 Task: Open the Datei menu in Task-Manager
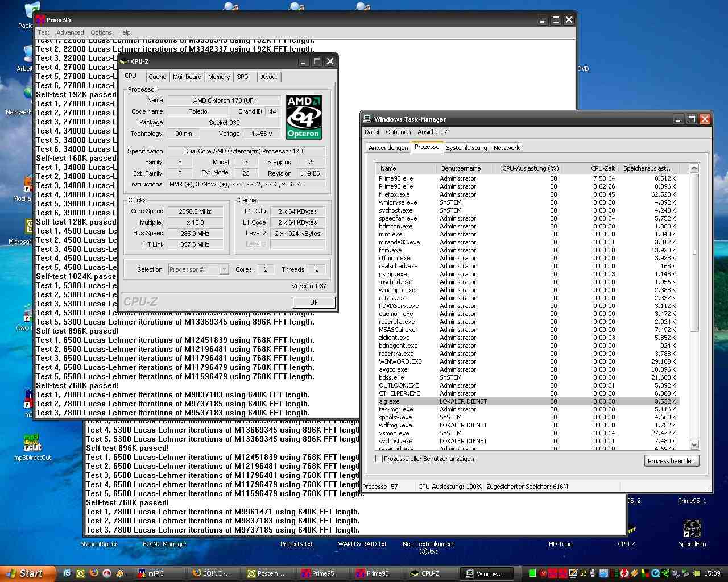[372, 132]
